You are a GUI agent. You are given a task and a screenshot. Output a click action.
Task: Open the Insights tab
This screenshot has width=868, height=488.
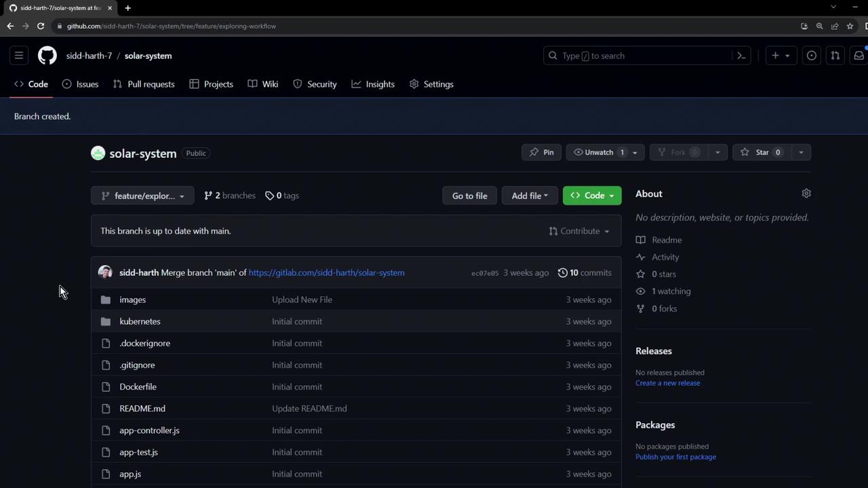click(373, 84)
